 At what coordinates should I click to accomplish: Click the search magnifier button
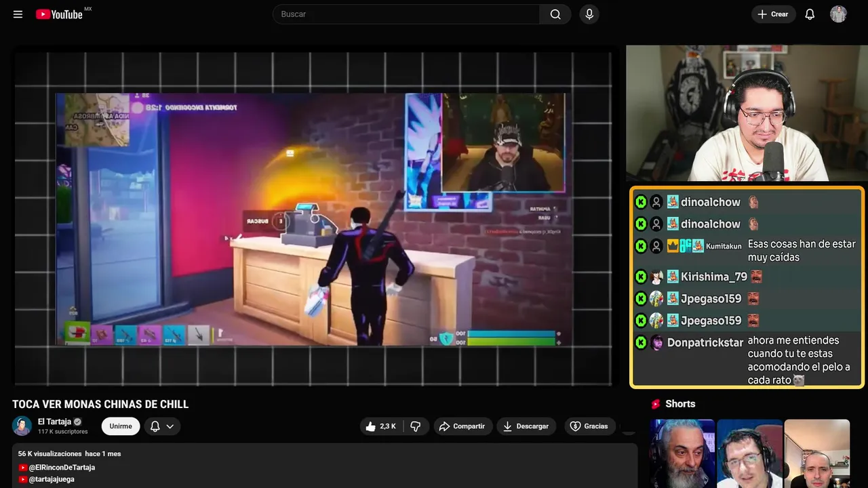pyautogui.click(x=555, y=14)
